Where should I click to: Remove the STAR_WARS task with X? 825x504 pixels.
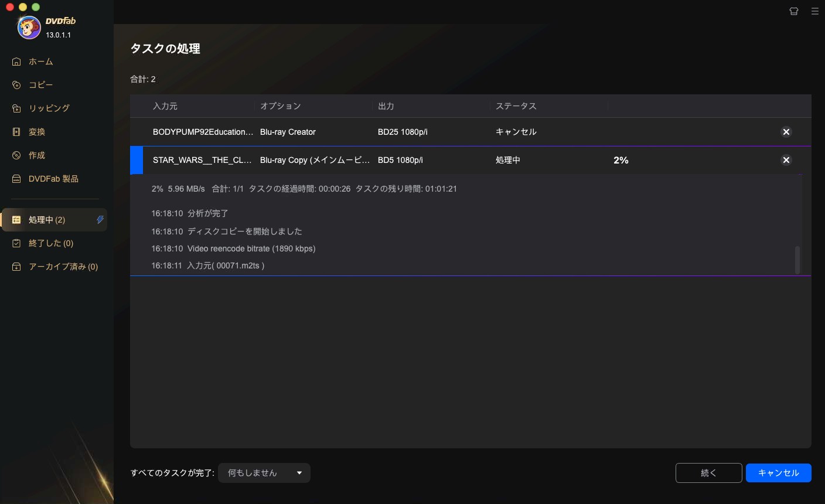pos(786,160)
